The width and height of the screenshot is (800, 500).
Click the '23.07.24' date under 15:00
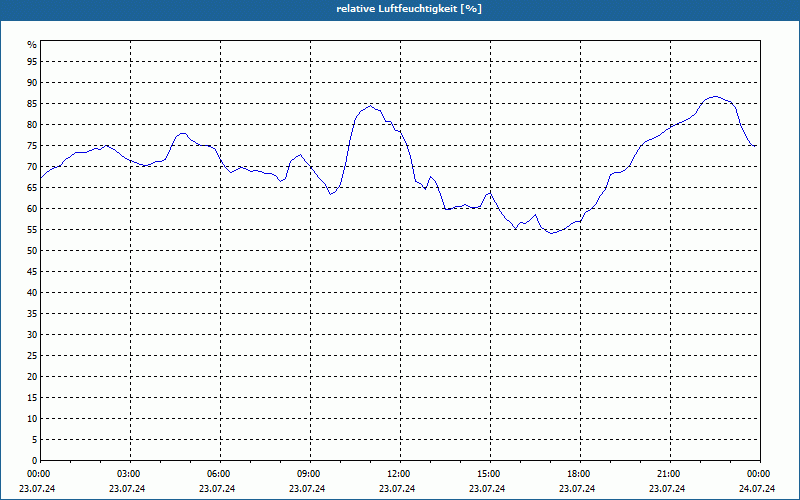tap(487, 489)
